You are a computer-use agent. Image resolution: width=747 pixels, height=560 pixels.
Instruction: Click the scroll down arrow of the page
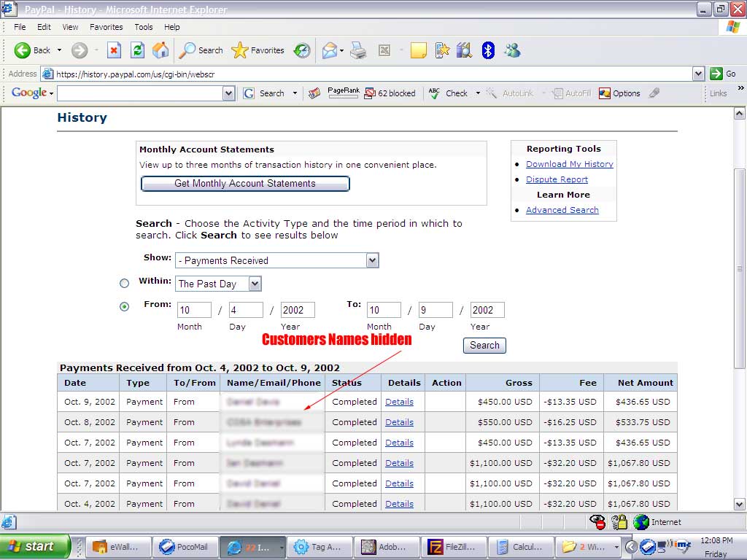pyautogui.click(x=739, y=504)
